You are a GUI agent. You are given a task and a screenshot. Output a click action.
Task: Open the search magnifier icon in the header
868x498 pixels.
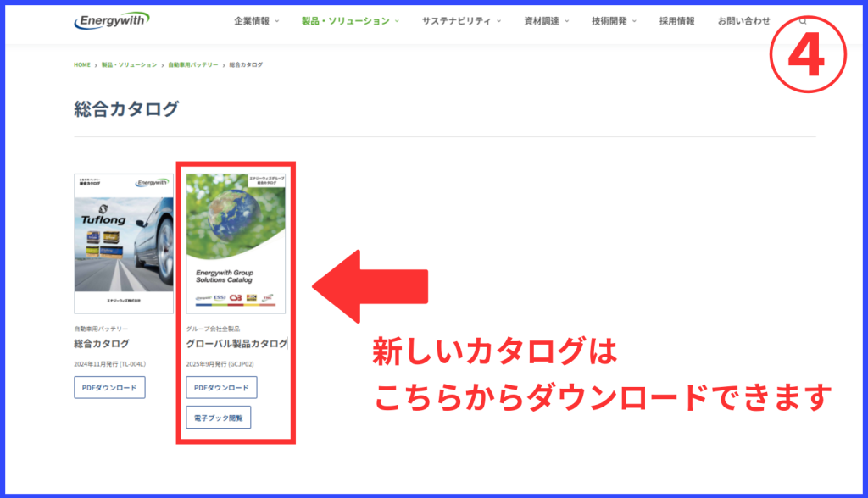803,21
